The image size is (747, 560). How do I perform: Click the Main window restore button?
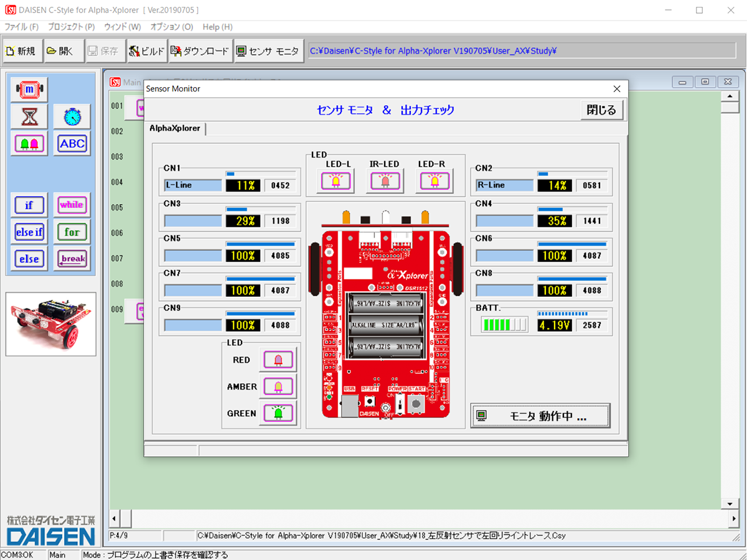pyautogui.click(x=705, y=82)
